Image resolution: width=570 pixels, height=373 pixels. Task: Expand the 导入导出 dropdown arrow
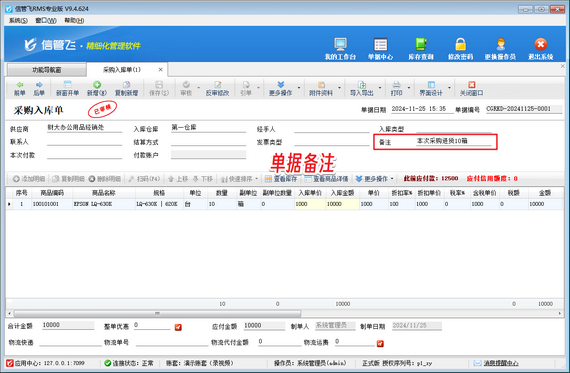tap(380, 88)
